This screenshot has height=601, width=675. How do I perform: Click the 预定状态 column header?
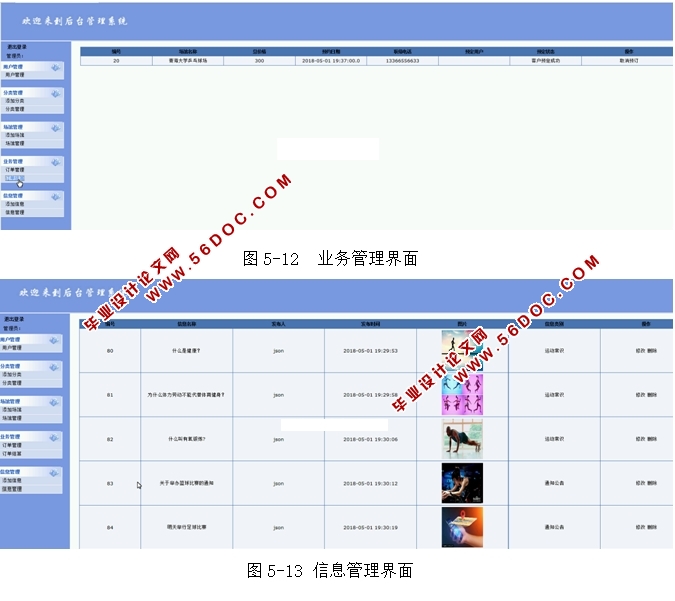[545, 52]
